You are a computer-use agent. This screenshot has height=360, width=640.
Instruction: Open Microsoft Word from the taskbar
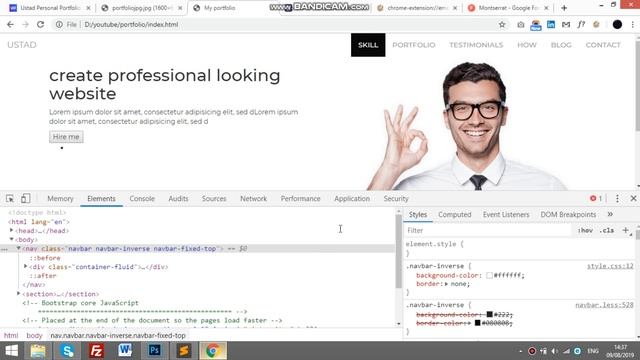[x=125, y=351]
